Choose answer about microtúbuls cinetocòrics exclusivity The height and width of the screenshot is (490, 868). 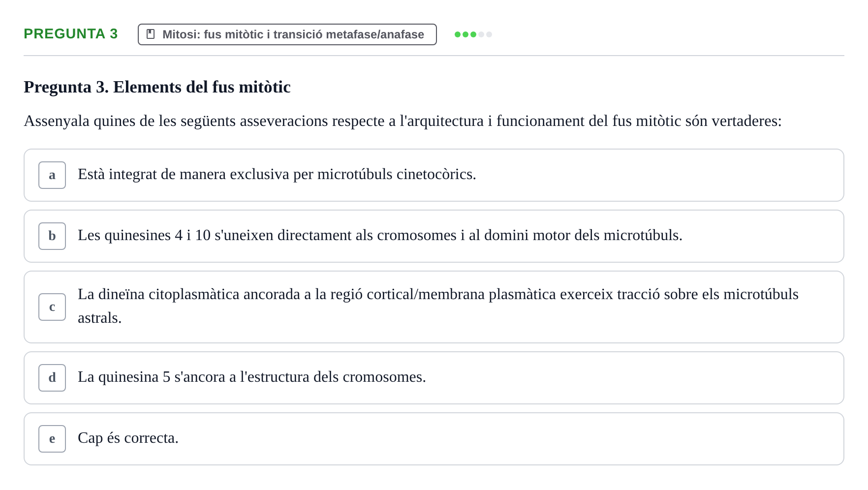pos(434,175)
